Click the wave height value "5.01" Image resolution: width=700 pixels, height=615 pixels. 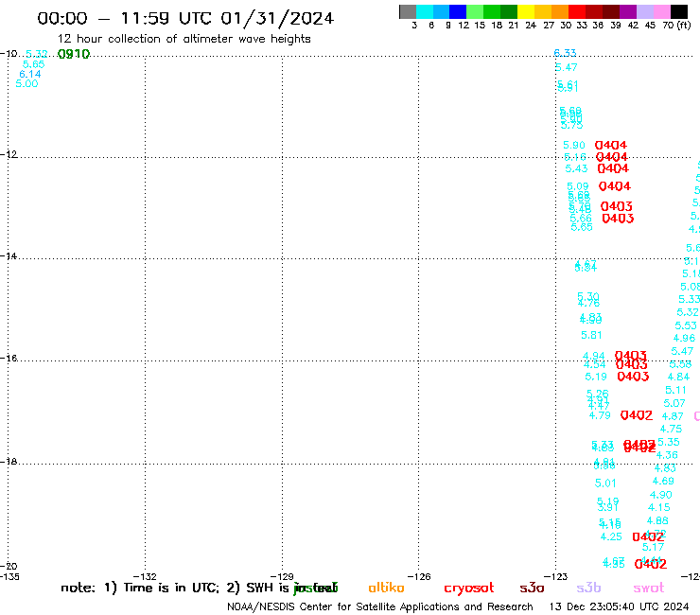click(x=605, y=483)
